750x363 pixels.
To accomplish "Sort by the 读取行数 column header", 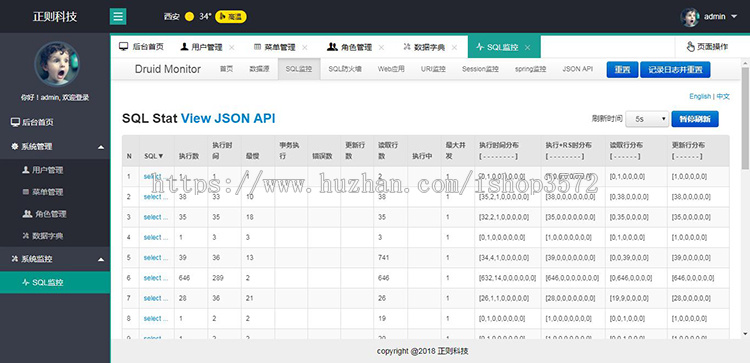I will click(x=388, y=150).
